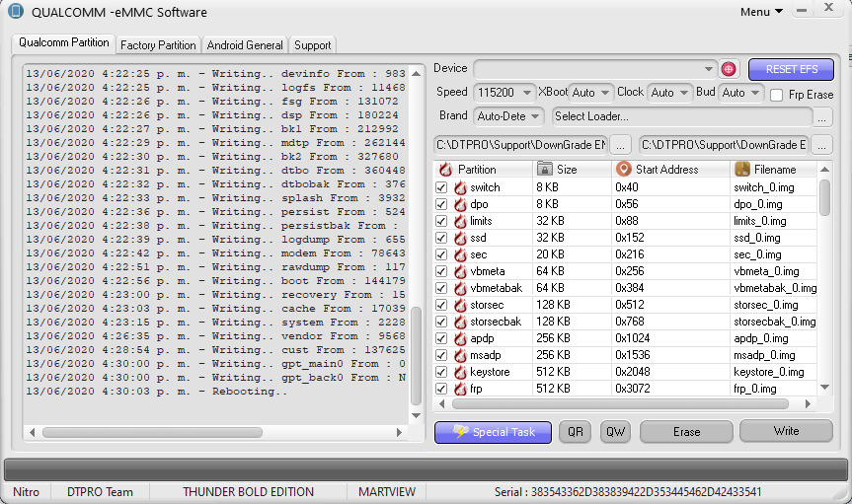Screen dimensions: 852x504
Task: Click the log panel scroll-down arrow
Action: tap(417, 416)
